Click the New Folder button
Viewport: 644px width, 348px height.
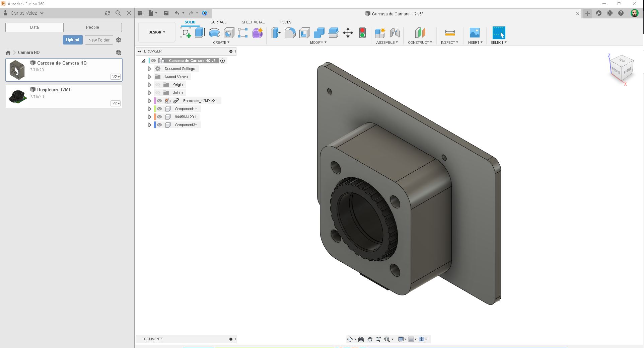coord(99,39)
